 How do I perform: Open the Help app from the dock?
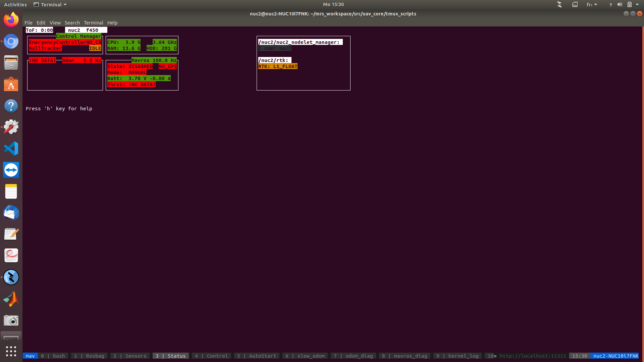11,106
